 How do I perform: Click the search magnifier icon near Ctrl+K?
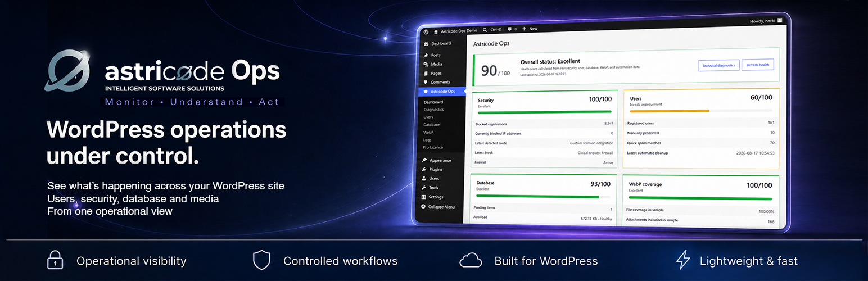485,29
